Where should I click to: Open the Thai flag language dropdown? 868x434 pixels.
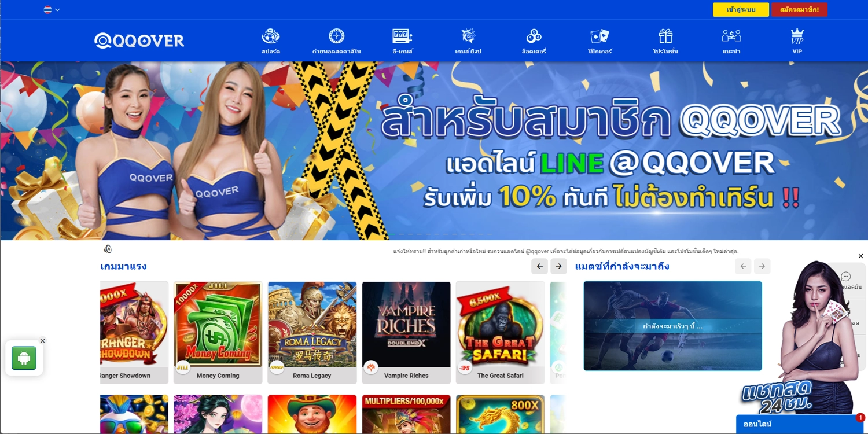pyautogui.click(x=52, y=9)
